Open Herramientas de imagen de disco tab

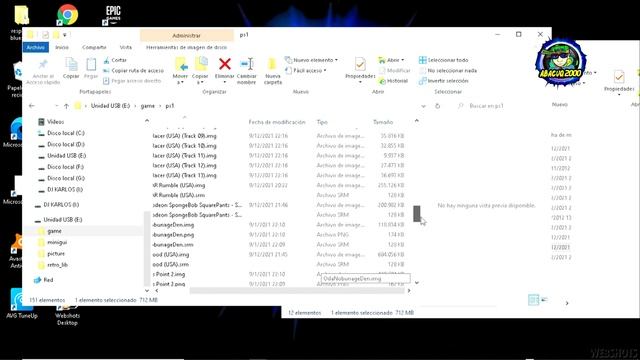tap(187, 47)
